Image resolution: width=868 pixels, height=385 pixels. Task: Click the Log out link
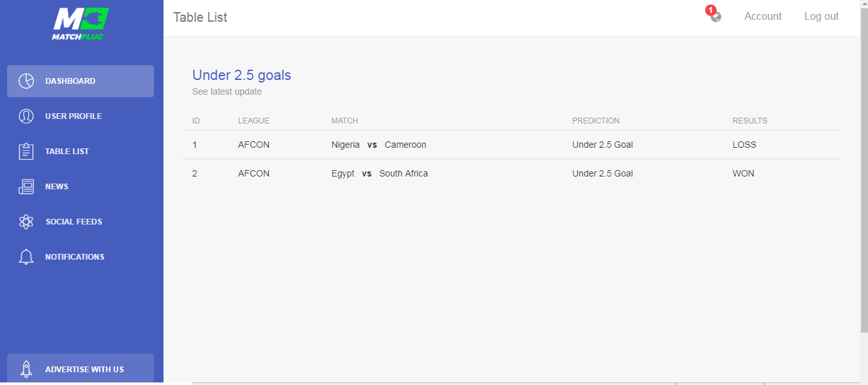(821, 17)
